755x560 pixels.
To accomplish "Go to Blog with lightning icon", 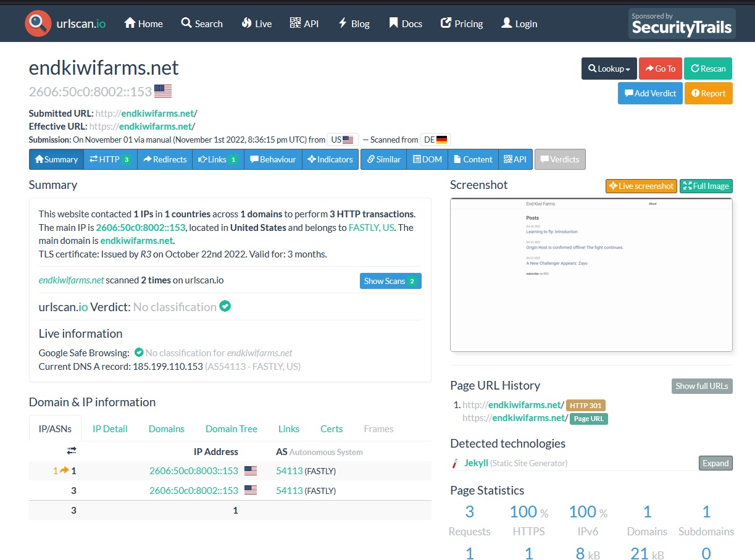I will click(x=354, y=23).
